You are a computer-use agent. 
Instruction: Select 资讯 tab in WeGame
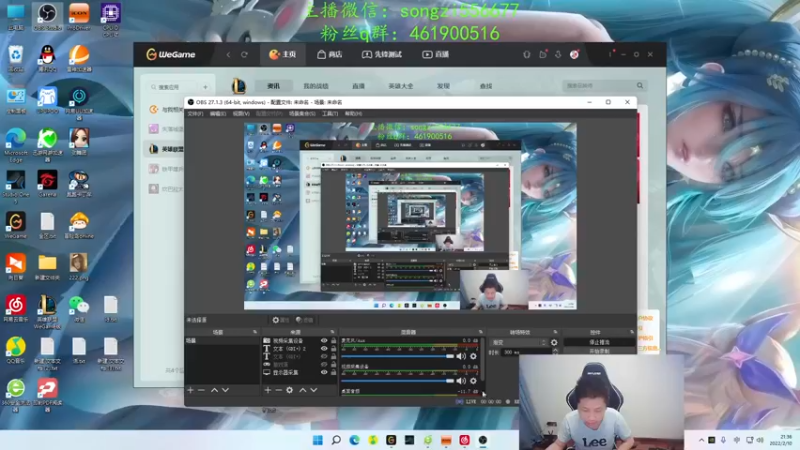click(x=273, y=86)
